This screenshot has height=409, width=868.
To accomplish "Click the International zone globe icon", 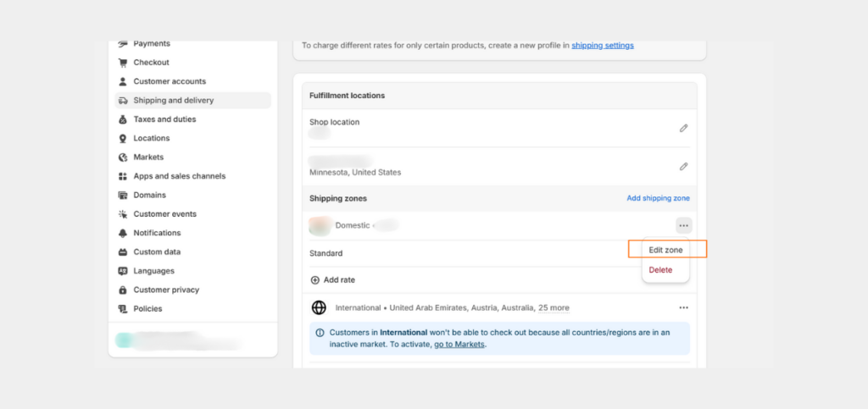I will tap(319, 308).
